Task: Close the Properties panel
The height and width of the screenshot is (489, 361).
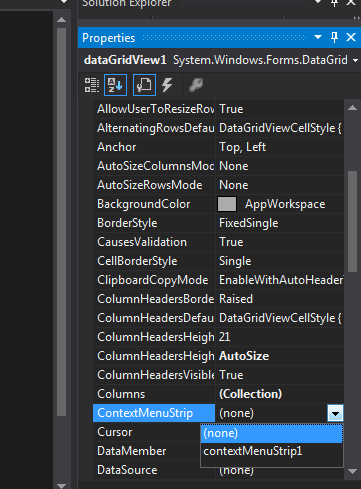Action: coord(351,37)
